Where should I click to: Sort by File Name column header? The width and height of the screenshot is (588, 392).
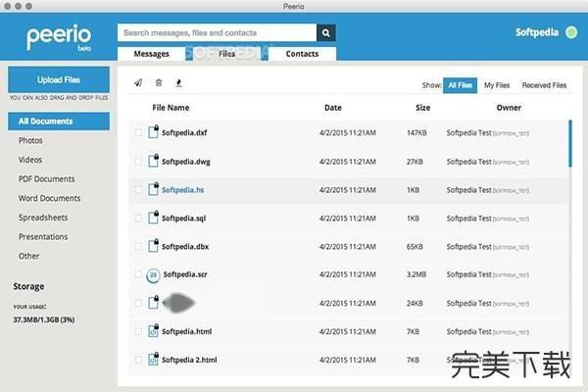[171, 108]
